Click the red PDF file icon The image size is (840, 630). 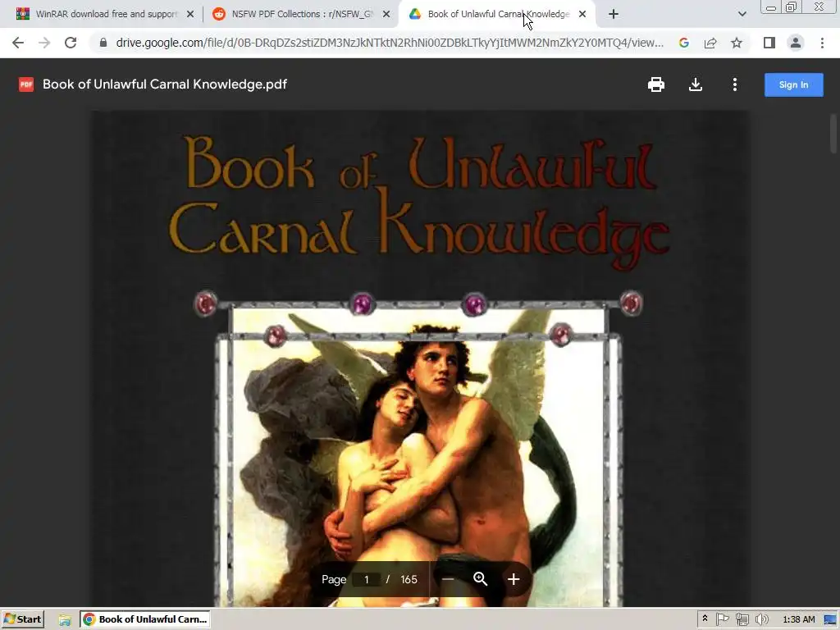click(26, 84)
